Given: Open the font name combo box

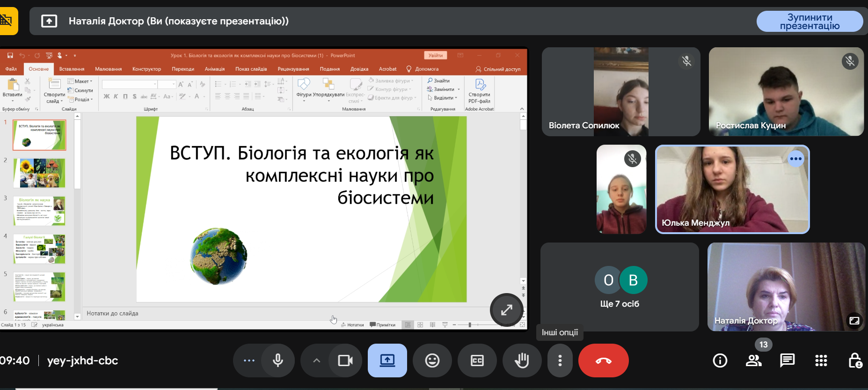Looking at the screenshot, I should [x=130, y=84].
